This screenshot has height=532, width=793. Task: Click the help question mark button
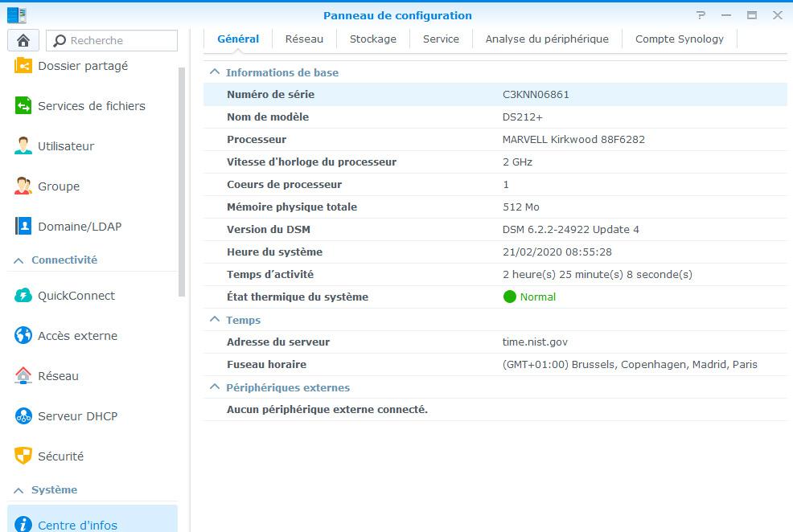[x=701, y=15]
